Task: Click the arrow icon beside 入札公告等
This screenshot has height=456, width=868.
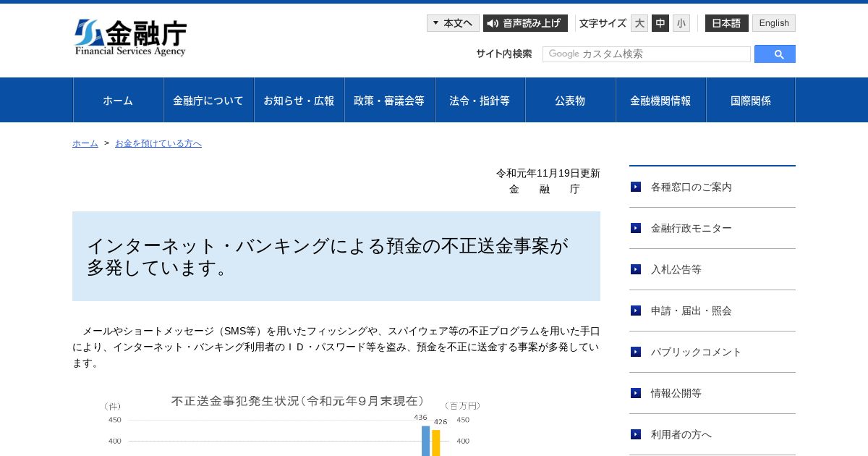Action: (x=636, y=269)
